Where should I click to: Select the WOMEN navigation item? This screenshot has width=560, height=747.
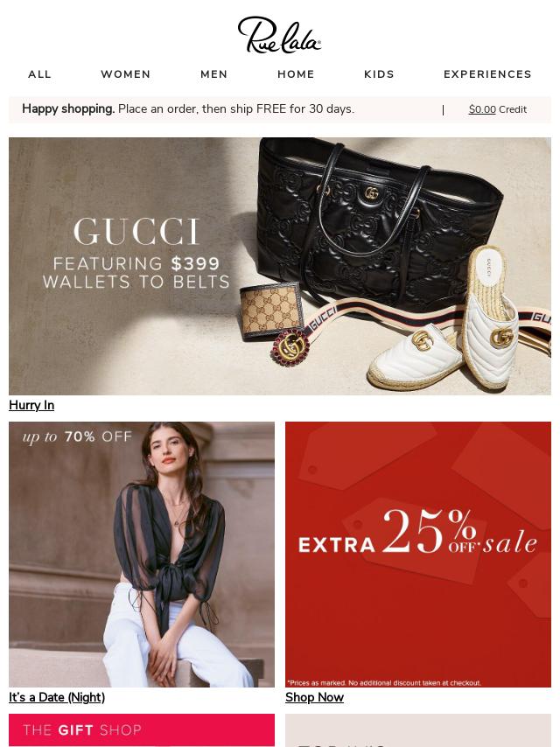tap(126, 74)
